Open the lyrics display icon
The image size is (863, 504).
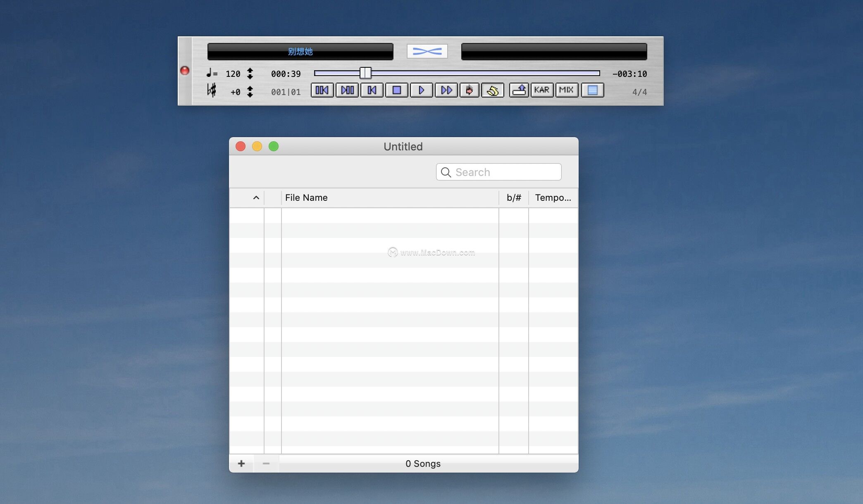coord(592,90)
